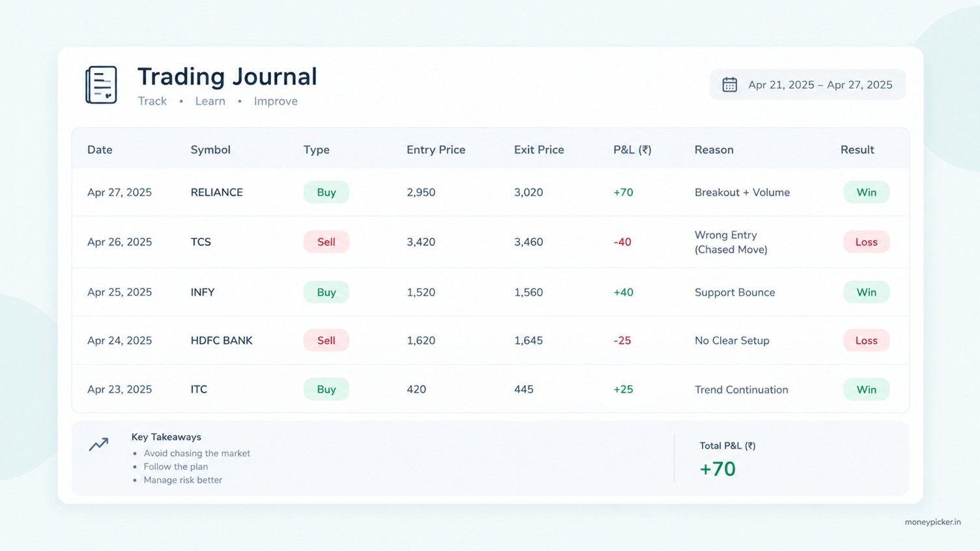The height and width of the screenshot is (551, 980).
Task: Click the Apr 24, 2025 date cell
Action: [119, 340]
